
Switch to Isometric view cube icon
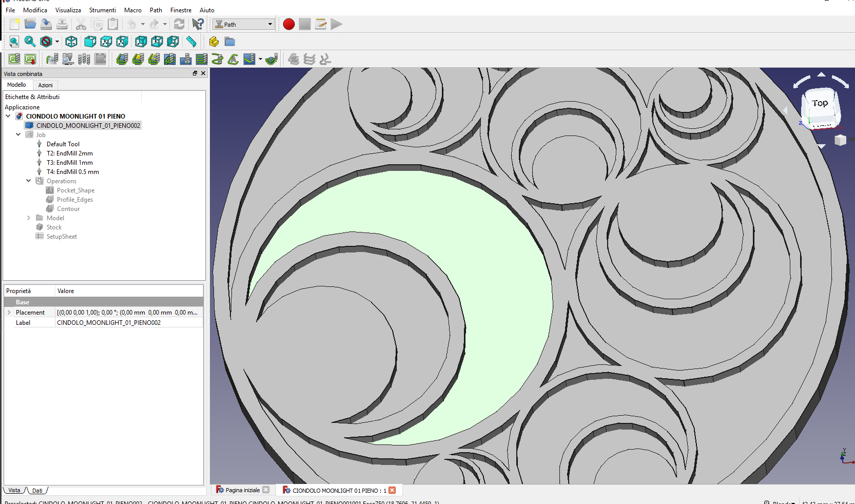tap(71, 42)
